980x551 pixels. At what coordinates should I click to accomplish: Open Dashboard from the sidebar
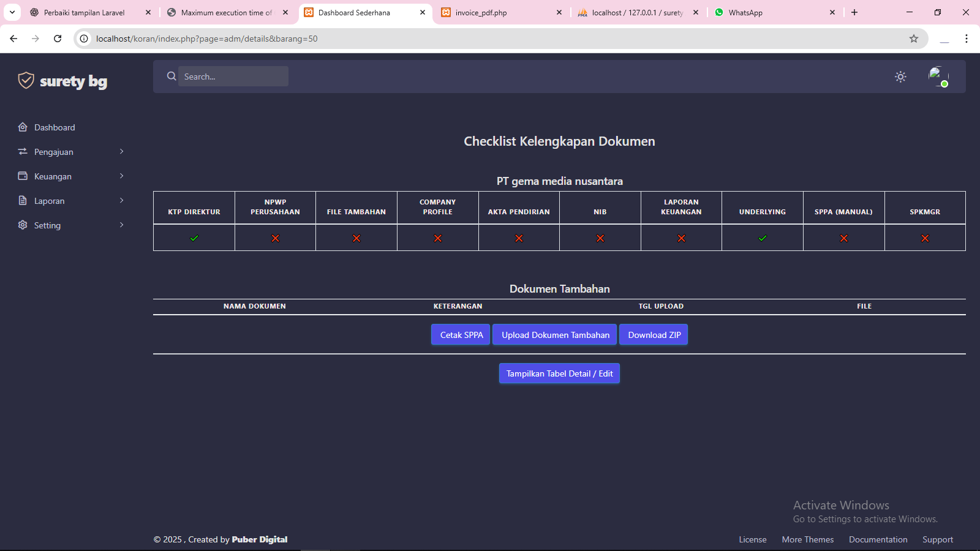tap(55, 127)
